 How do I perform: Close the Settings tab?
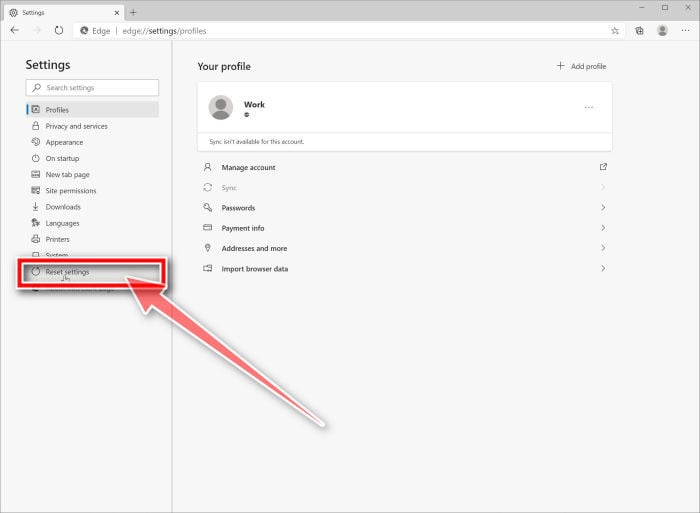coord(117,13)
